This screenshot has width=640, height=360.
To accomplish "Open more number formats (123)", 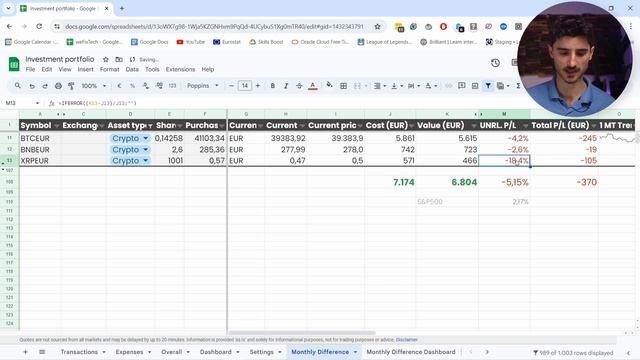I will coord(173,86).
